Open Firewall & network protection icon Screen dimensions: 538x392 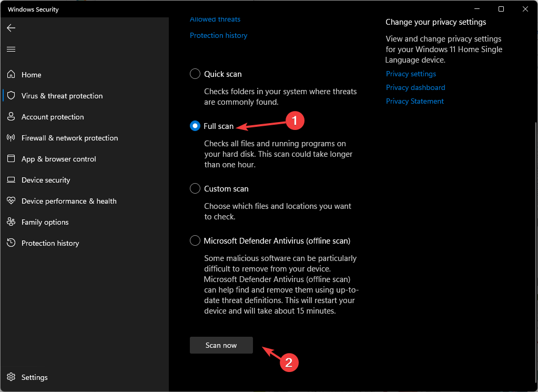tap(11, 137)
